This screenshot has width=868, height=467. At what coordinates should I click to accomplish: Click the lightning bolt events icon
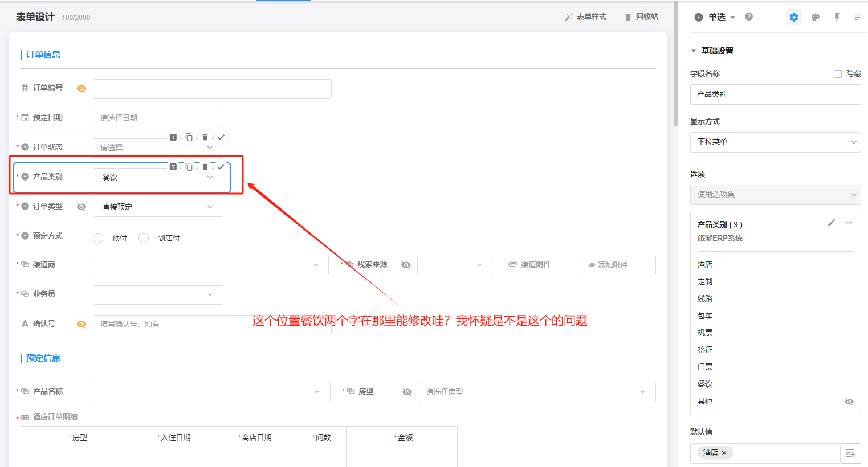[837, 17]
